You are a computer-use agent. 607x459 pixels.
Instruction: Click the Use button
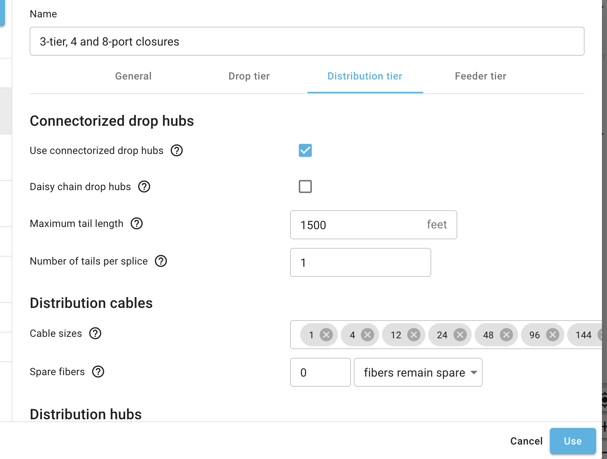click(x=573, y=441)
